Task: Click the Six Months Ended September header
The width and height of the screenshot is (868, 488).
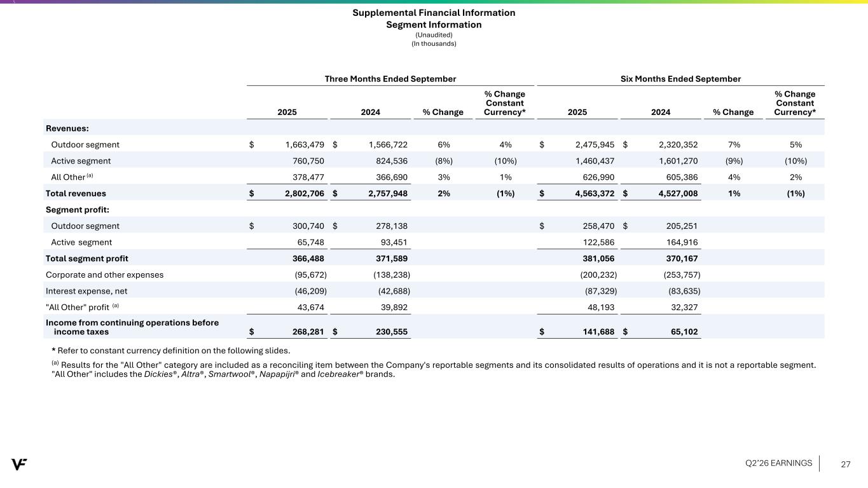Action: [680, 79]
